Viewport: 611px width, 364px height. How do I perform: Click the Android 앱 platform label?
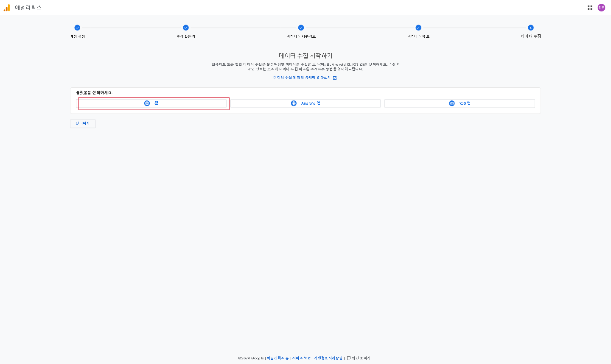(311, 103)
